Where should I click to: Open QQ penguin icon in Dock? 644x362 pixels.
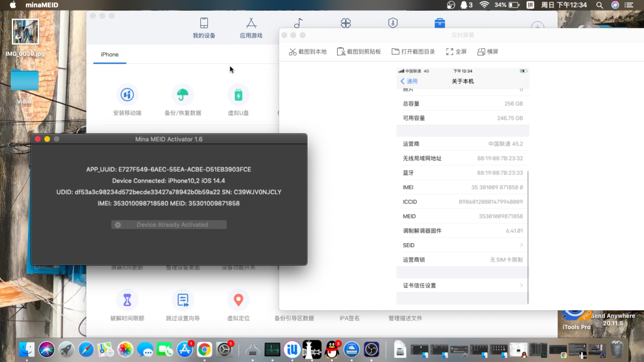(x=332, y=350)
